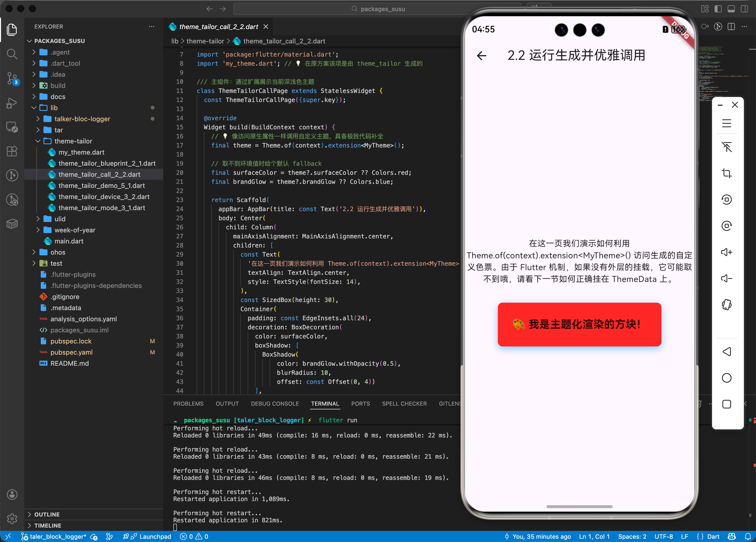
Task: Collapse the theme-tailor folder
Action: point(73,141)
